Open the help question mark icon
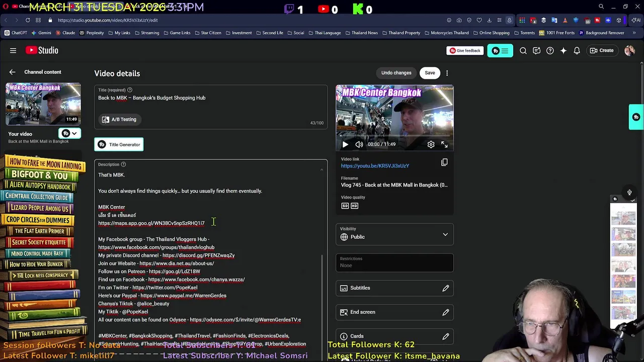Image resolution: width=644 pixels, height=362 pixels. [550, 50]
